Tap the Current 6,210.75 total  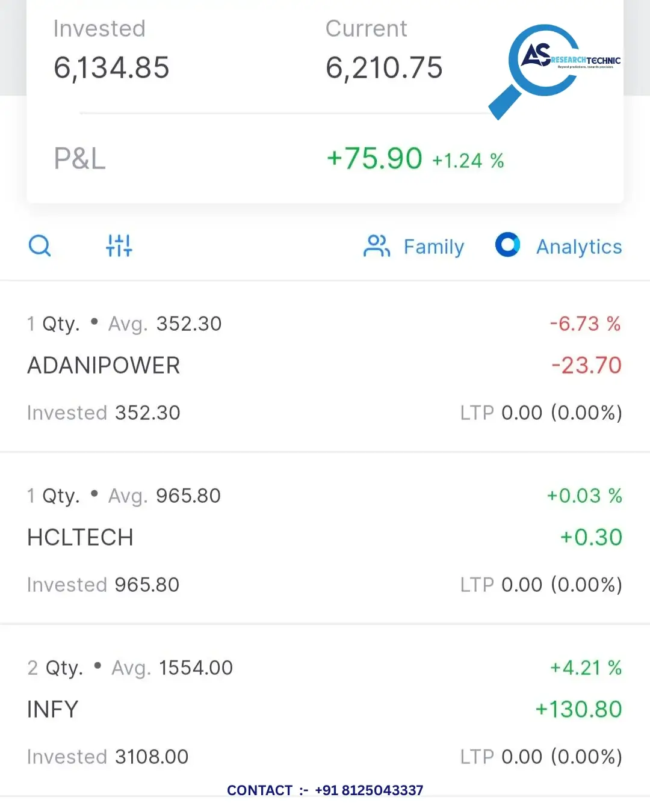pyautogui.click(x=384, y=67)
